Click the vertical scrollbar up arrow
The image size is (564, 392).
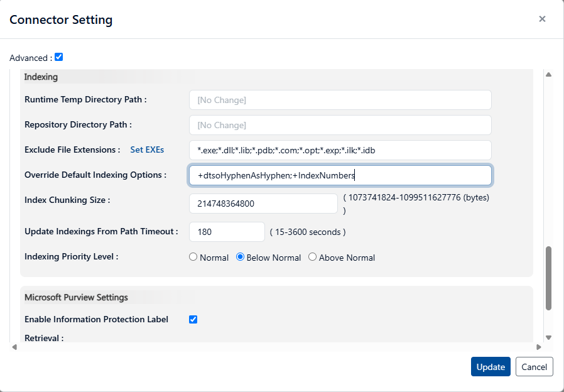click(548, 75)
